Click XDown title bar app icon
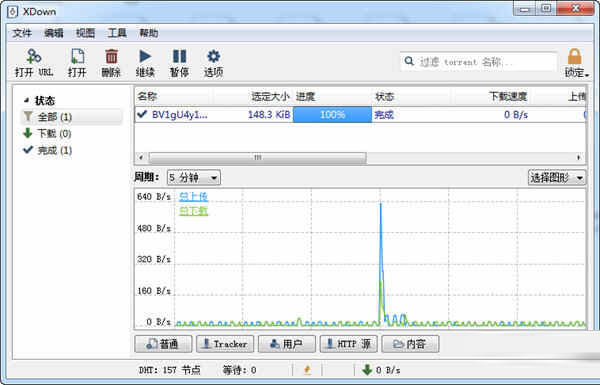Viewport: 600px width, 385px height. click(13, 11)
